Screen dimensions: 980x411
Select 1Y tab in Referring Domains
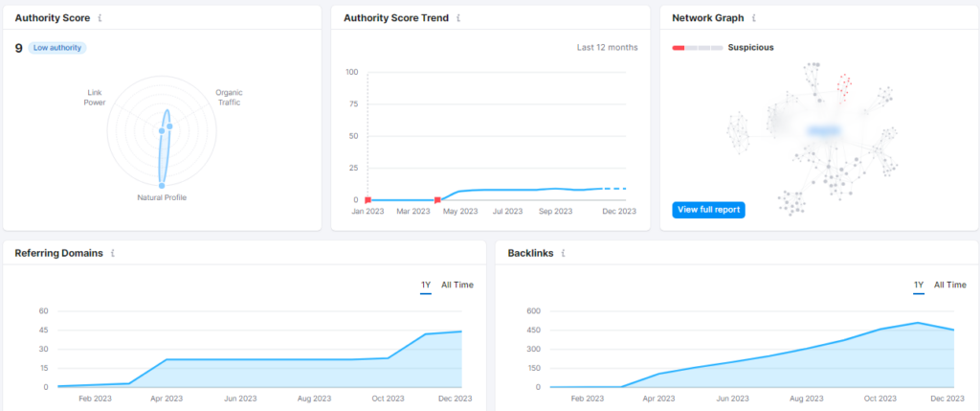[426, 285]
